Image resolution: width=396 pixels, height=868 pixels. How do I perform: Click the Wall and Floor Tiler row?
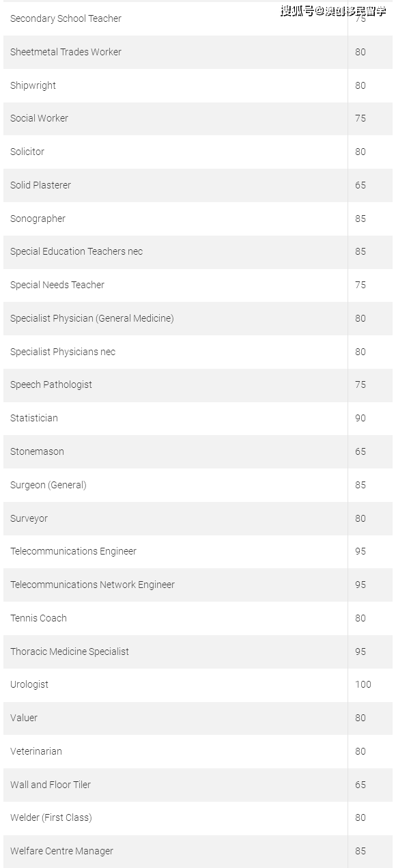coord(198,785)
